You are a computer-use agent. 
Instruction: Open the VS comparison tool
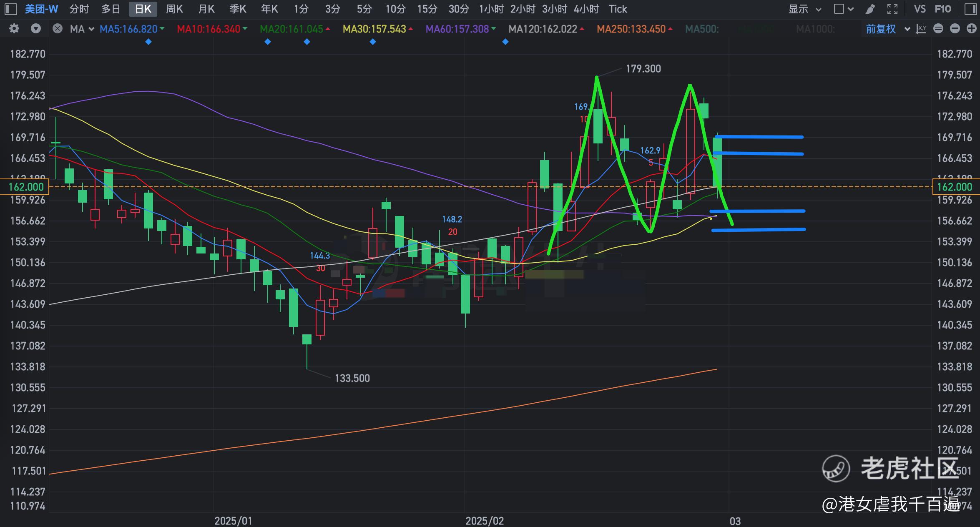[920, 9]
